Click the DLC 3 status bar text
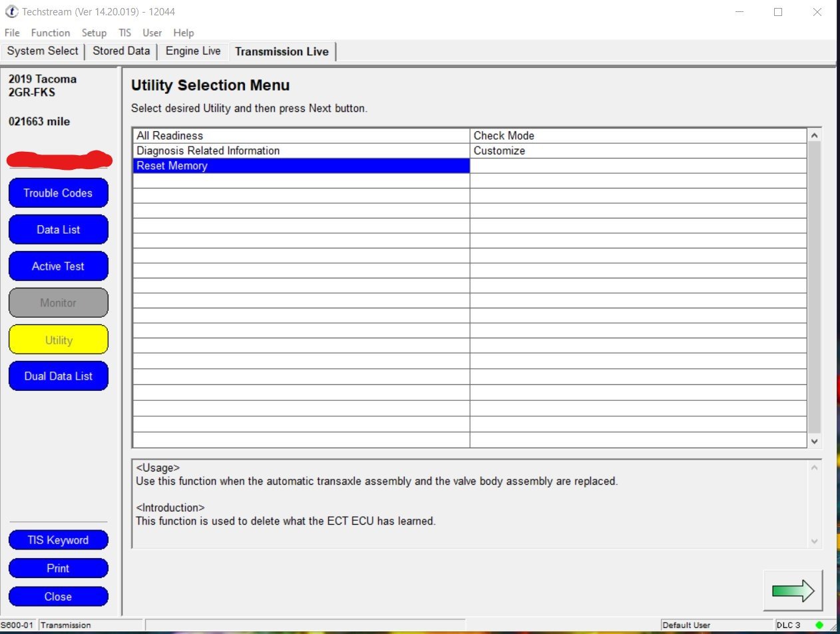The height and width of the screenshot is (634, 840). tap(788, 625)
